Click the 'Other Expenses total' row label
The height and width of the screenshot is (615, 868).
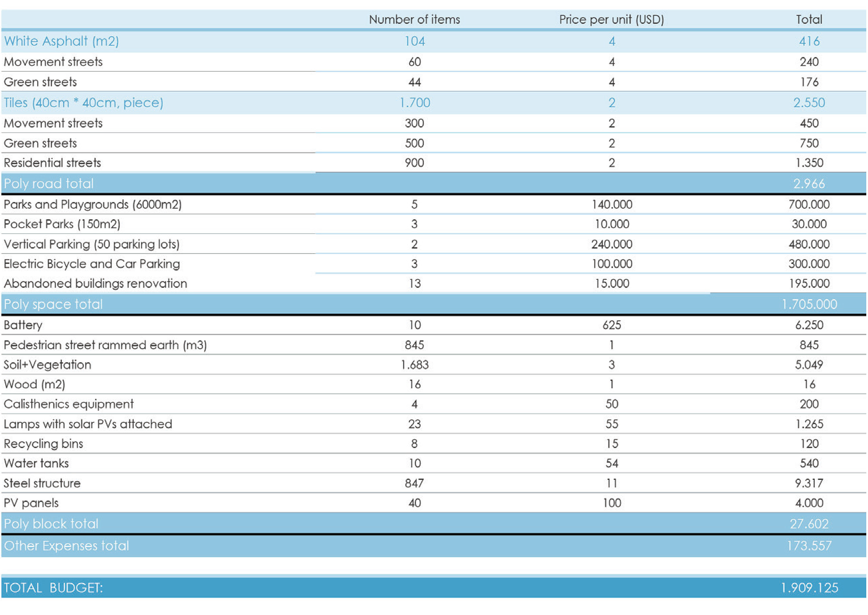[x=66, y=546]
